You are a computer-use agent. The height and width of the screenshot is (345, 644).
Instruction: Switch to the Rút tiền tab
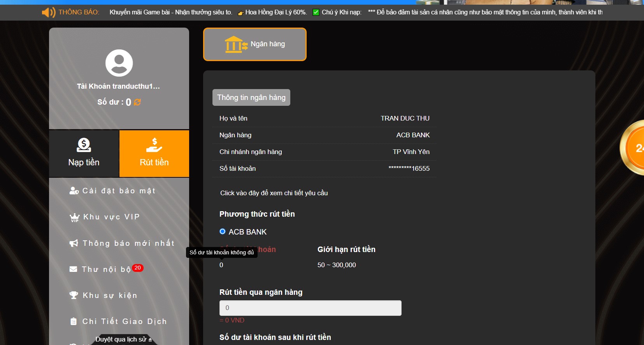pos(154,154)
